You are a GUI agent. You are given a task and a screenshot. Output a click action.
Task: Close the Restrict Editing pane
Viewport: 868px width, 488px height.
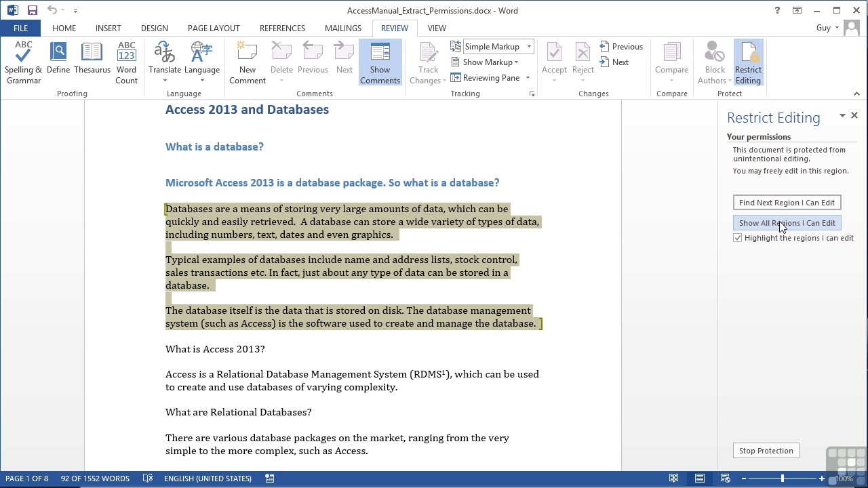pyautogui.click(x=854, y=116)
